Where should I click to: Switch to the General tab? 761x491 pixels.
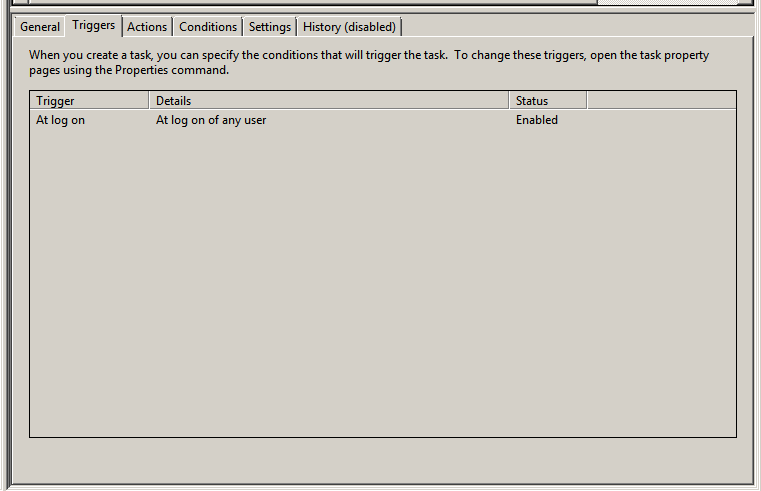40,27
